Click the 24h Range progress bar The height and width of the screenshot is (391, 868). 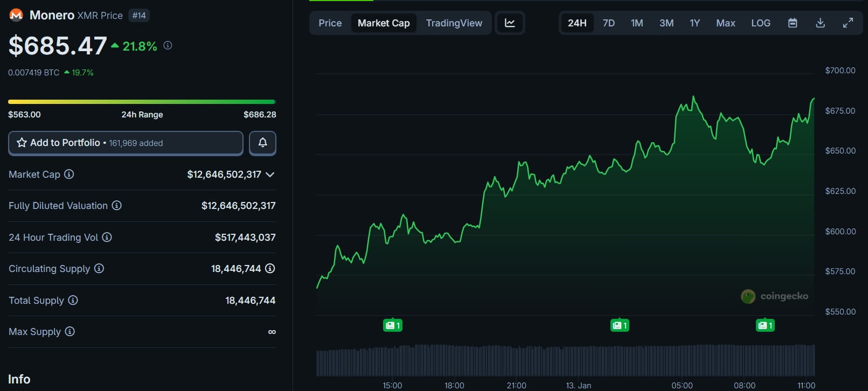click(142, 102)
